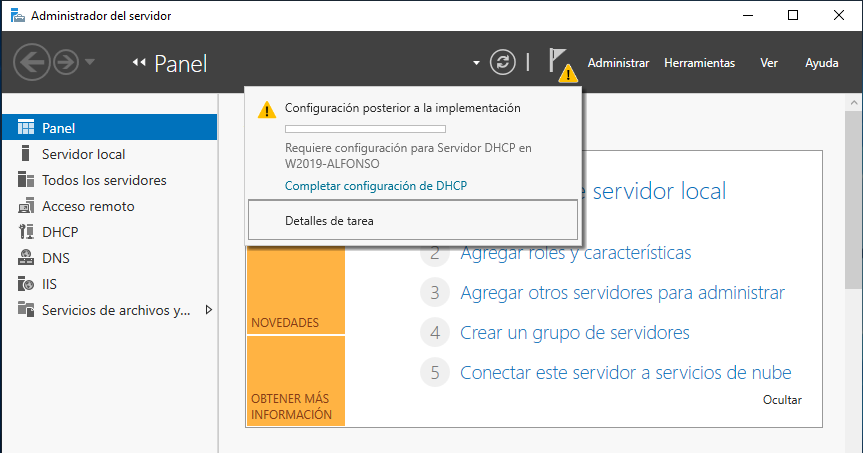Click the IIS role icon
This screenshot has width=863, height=453.
point(26,283)
